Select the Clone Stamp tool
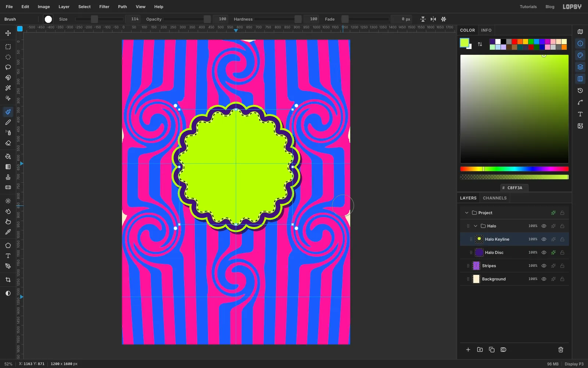The height and width of the screenshot is (368, 588). pos(8,177)
